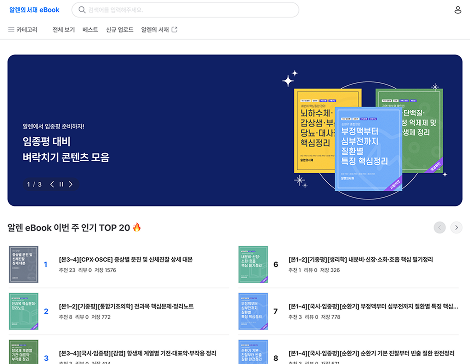Click the external link icon beside 알렌의 서재

coord(174,30)
